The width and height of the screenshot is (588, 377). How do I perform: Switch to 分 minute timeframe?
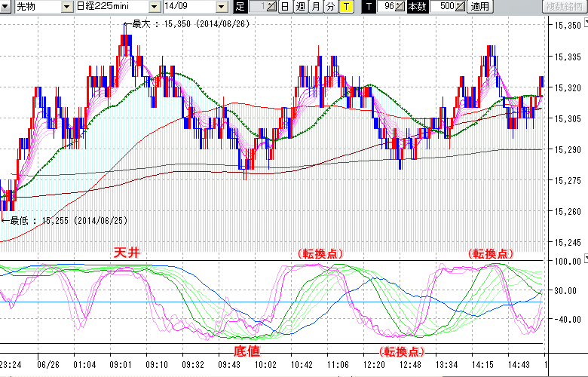click(x=330, y=7)
